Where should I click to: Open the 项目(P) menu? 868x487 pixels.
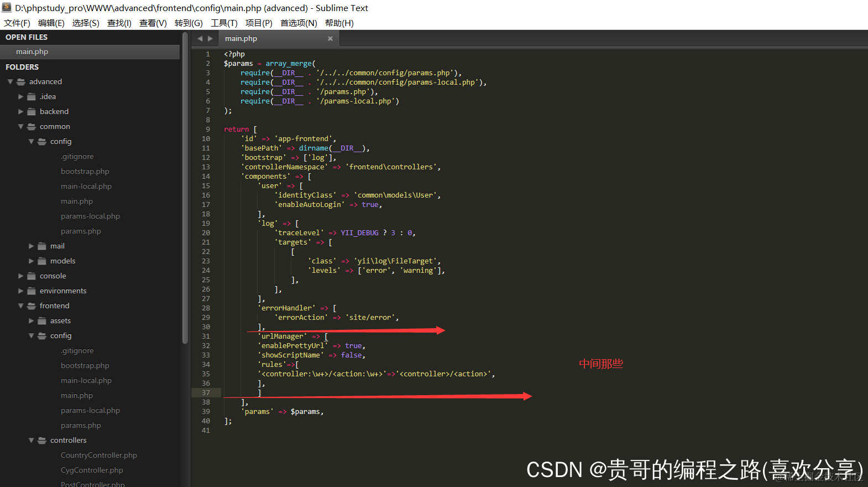[x=259, y=23]
